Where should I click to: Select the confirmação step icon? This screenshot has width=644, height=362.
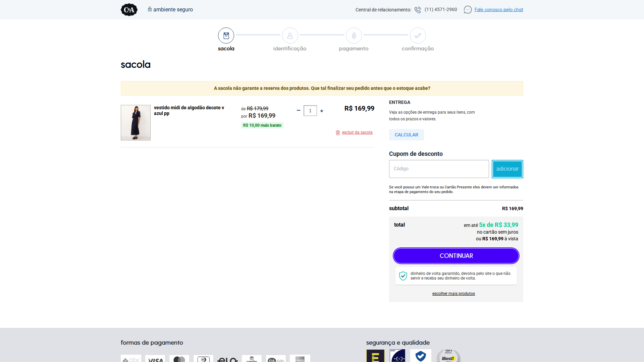pos(418,36)
